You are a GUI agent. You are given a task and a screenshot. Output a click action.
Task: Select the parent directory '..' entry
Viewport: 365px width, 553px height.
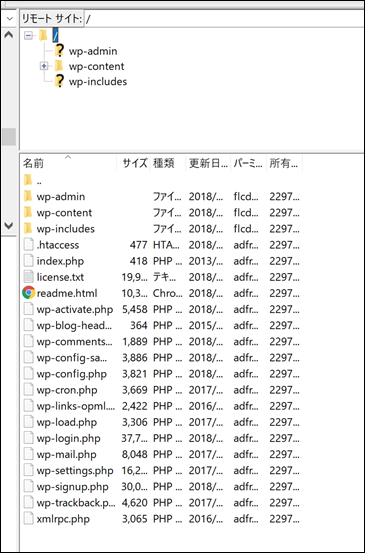point(39,181)
